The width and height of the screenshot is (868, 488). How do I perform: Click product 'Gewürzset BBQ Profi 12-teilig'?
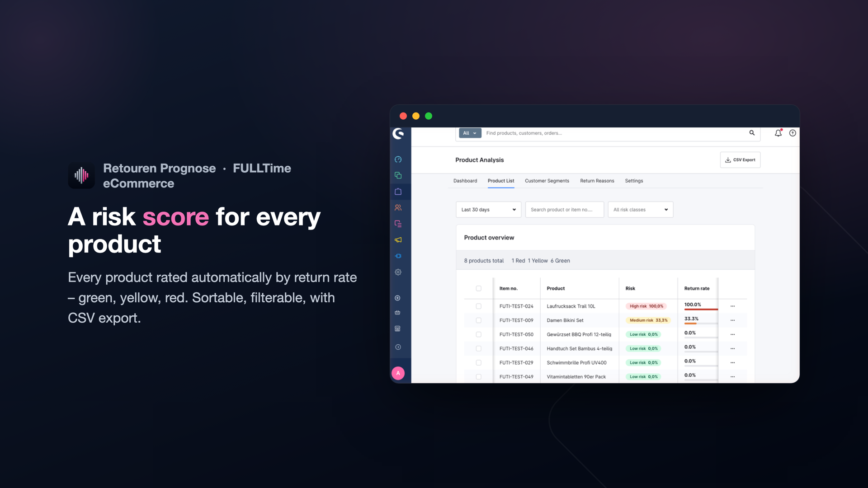pos(579,335)
